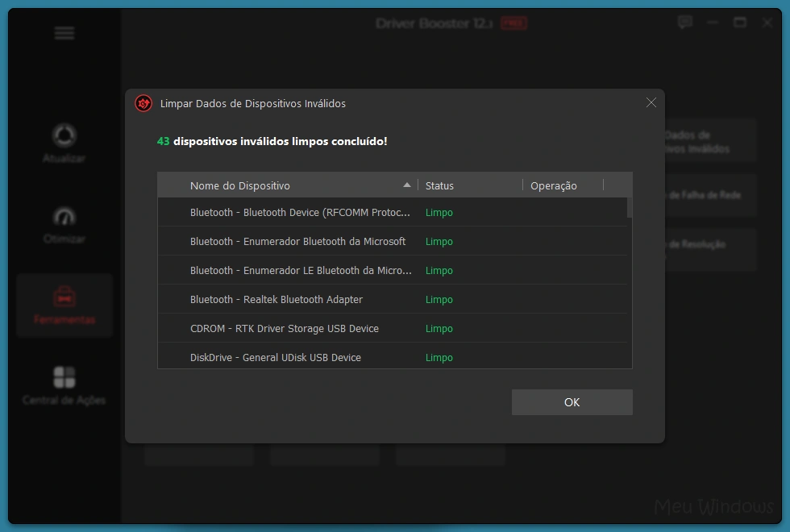Open the feedback chat icon
Screen dimensions: 790x532
click(684, 23)
